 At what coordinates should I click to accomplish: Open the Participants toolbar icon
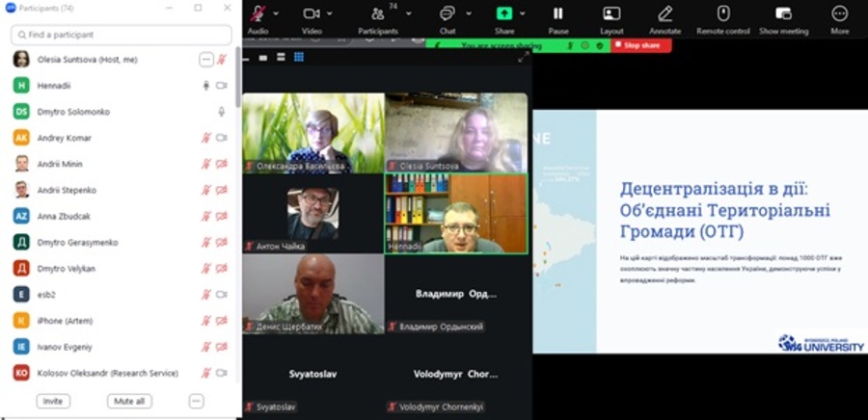pyautogui.click(x=378, y=13)
